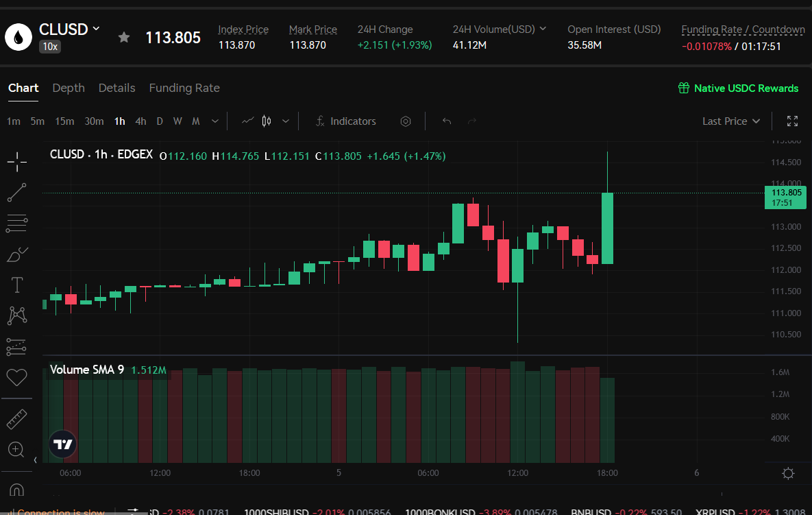Select the crosshair cursor tool
The width and height of the screenshot is (812, 515).
[x=16, y=162]
